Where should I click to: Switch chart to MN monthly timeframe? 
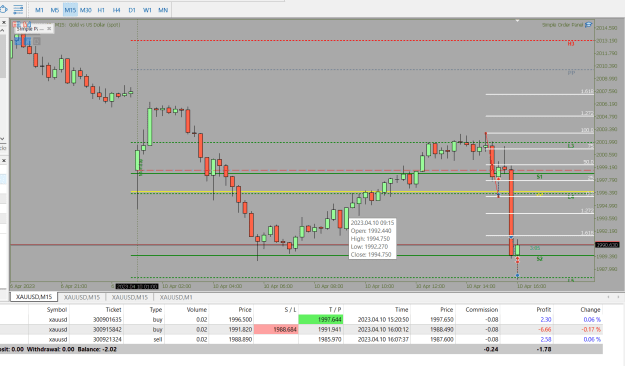point(163,10)
